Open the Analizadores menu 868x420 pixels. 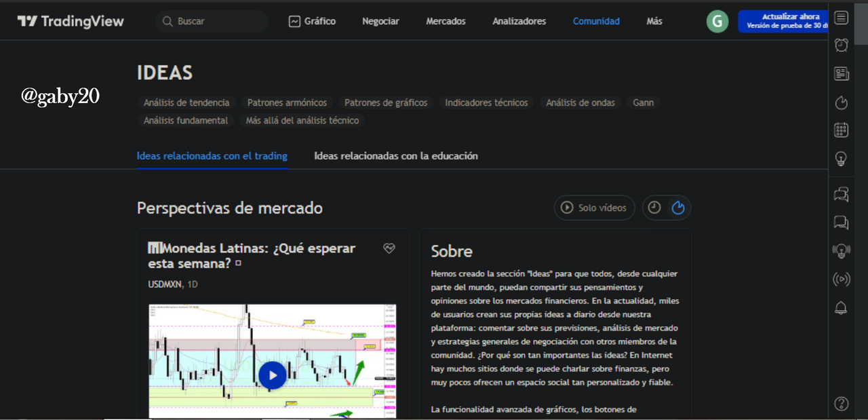(519, 21)
